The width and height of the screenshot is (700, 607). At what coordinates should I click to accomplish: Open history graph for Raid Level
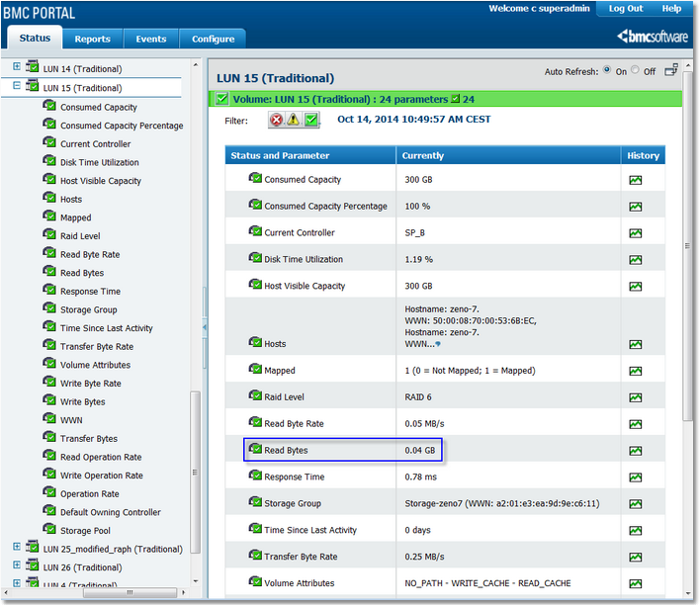point(635,397)
